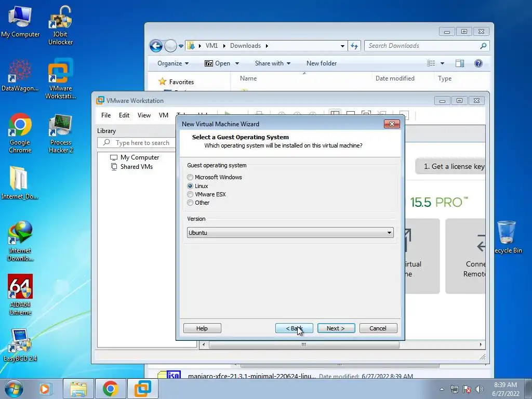532x399 pixels.
Task: Open Explorer help icon
Action: 478,63
